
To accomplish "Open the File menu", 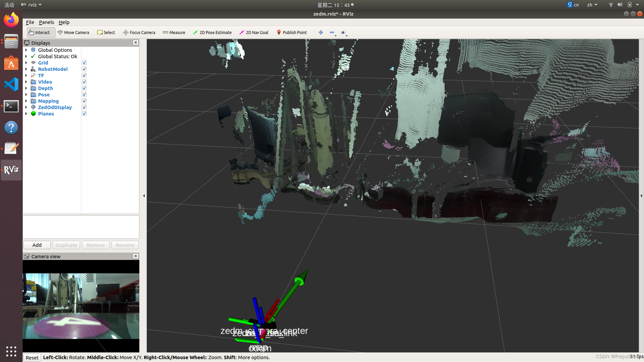I will click(x=29, y=22).
